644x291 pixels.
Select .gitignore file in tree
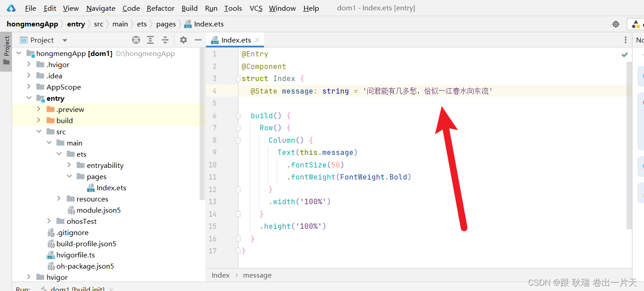pos(68,232)
